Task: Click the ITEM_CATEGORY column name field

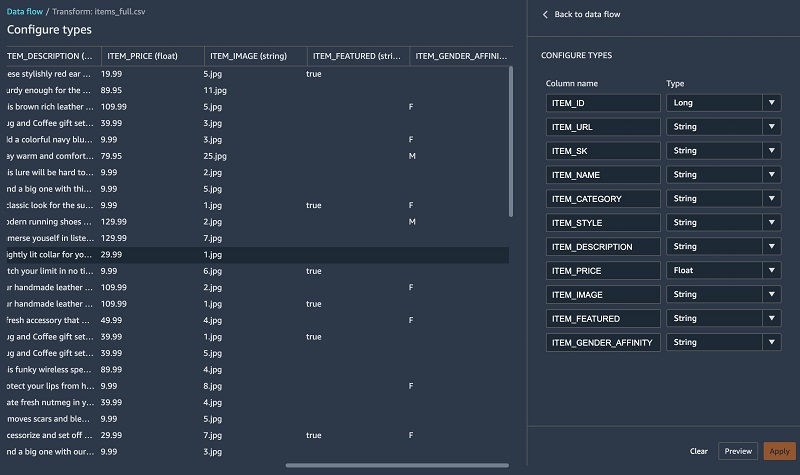Action: click(x=603, y=199)
